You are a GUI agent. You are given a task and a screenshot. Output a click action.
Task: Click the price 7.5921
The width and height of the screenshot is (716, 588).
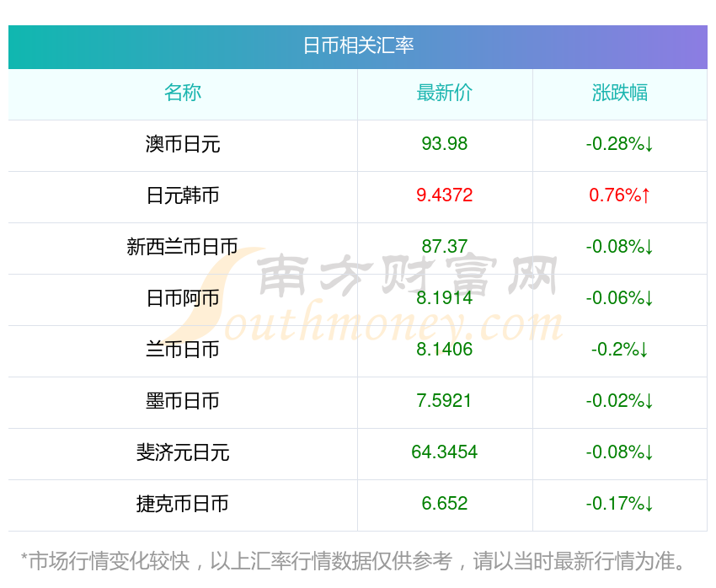tap(444, 401)
